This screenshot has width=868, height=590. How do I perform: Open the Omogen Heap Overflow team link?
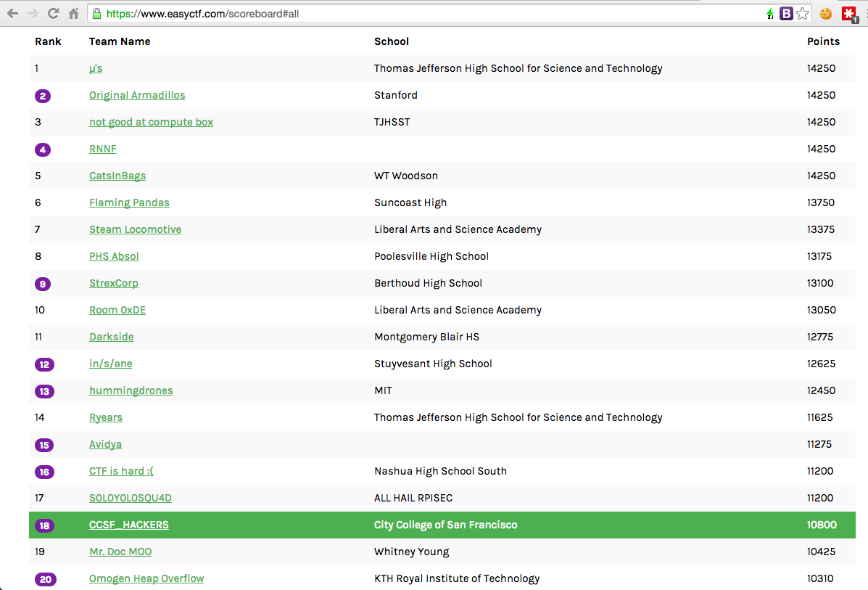146,578
